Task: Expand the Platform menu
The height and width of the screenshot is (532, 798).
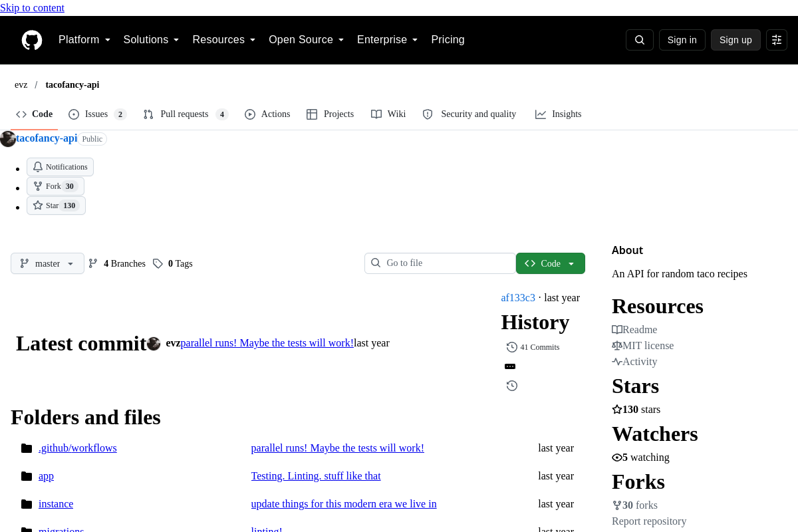Action: [84, 40]
